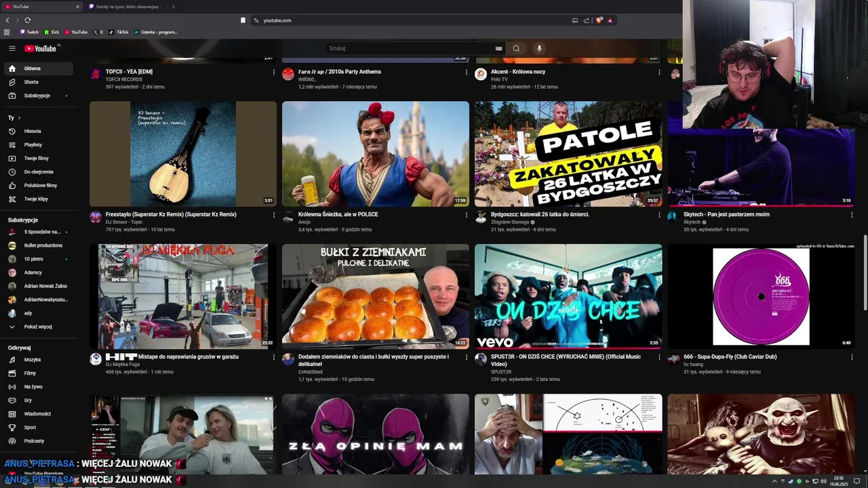Viewport: 868px width, 488px height.
Task: Start voice search with microphone
Action: click(539, 48)
